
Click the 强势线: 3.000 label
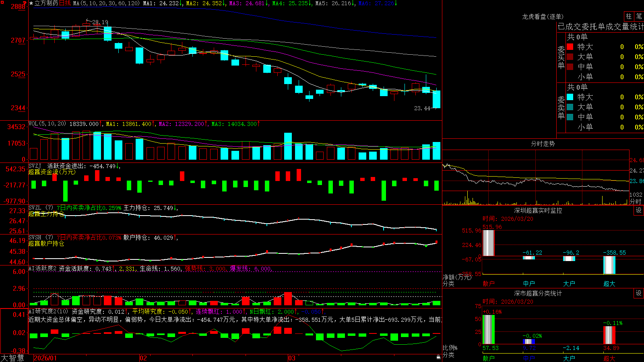pyautogui.click(x=205, y=268)
